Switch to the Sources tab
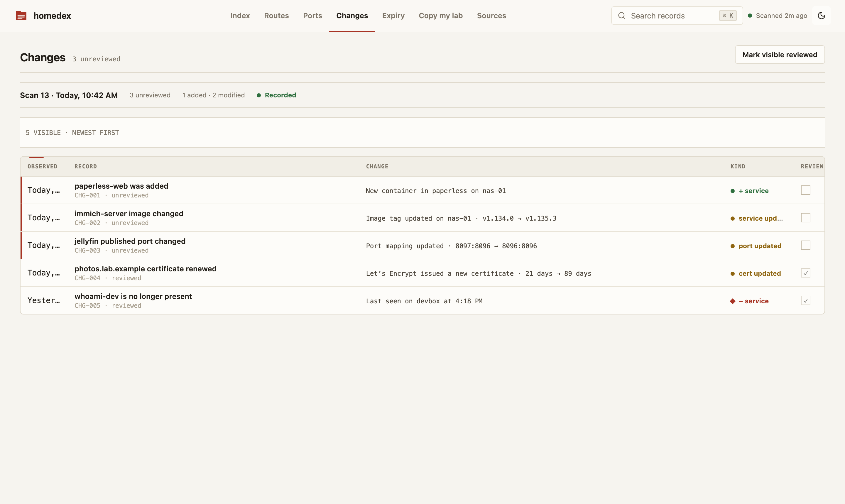The image size is (845, 504). click(x=491, y=16)
